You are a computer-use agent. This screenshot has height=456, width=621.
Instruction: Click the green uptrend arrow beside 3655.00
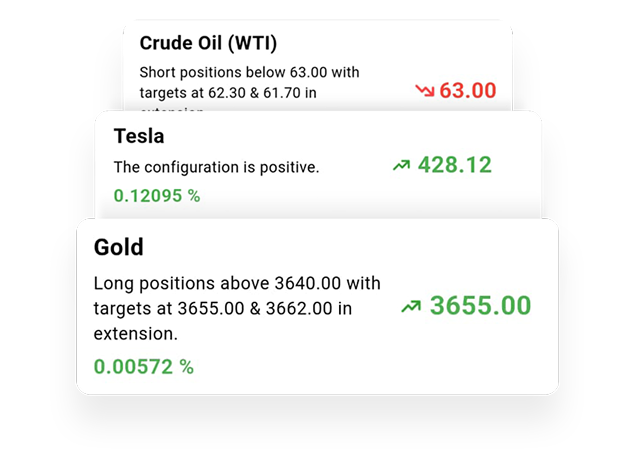tap(410, 306)
